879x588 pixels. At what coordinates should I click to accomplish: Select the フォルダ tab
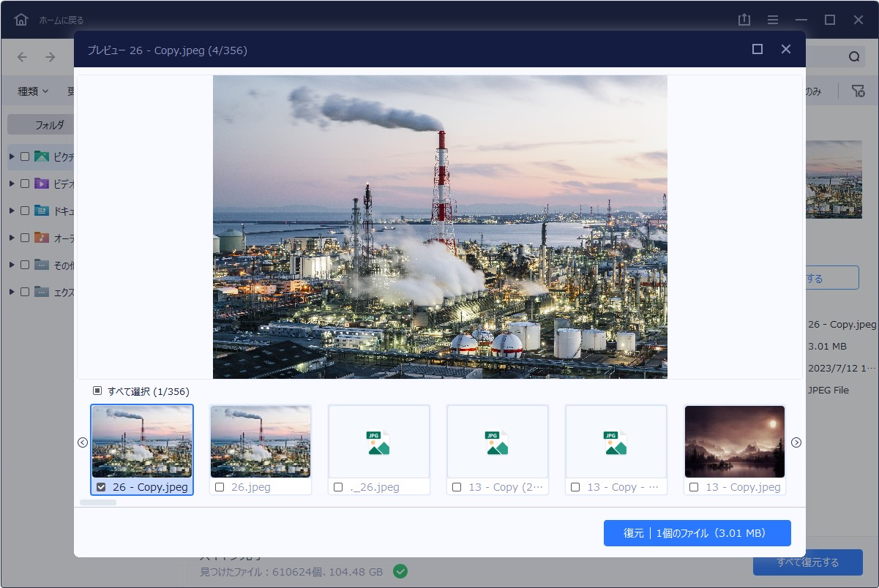[x=50, y=125]
